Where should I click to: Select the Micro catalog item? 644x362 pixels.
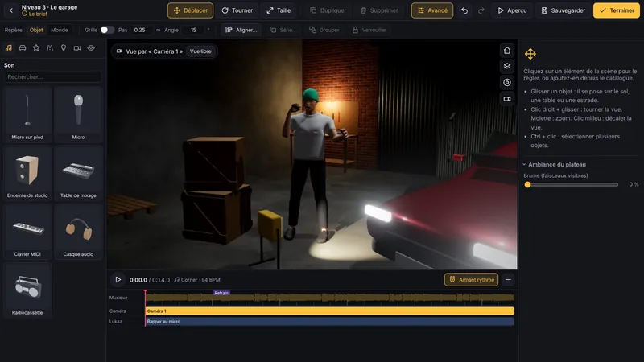pos(78,115)
